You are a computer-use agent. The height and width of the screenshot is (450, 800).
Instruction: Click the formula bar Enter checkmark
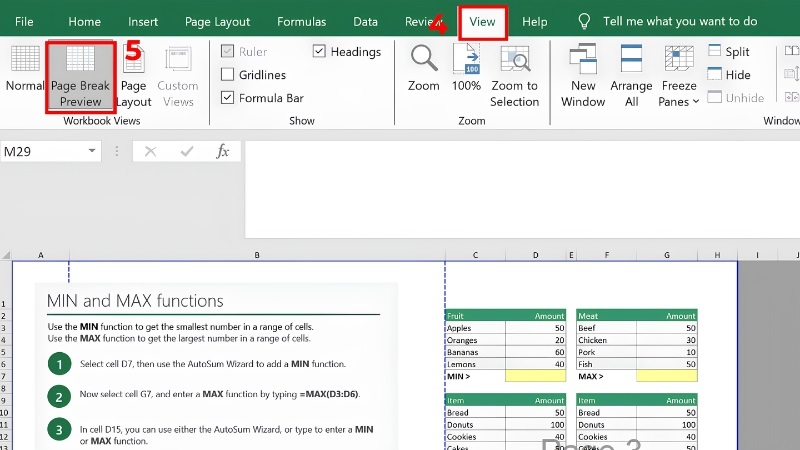(187, 151)
